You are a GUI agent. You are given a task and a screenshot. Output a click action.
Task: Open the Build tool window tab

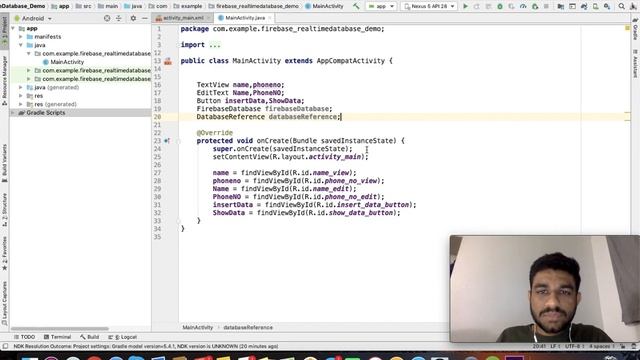tap(90, 337)
